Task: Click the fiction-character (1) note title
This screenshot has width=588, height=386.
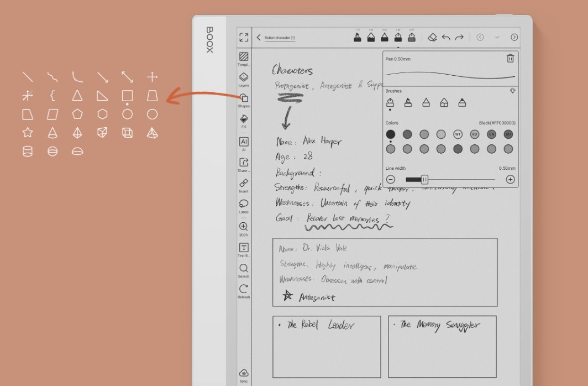Action: pyautogui.click(x=280, y=38)
